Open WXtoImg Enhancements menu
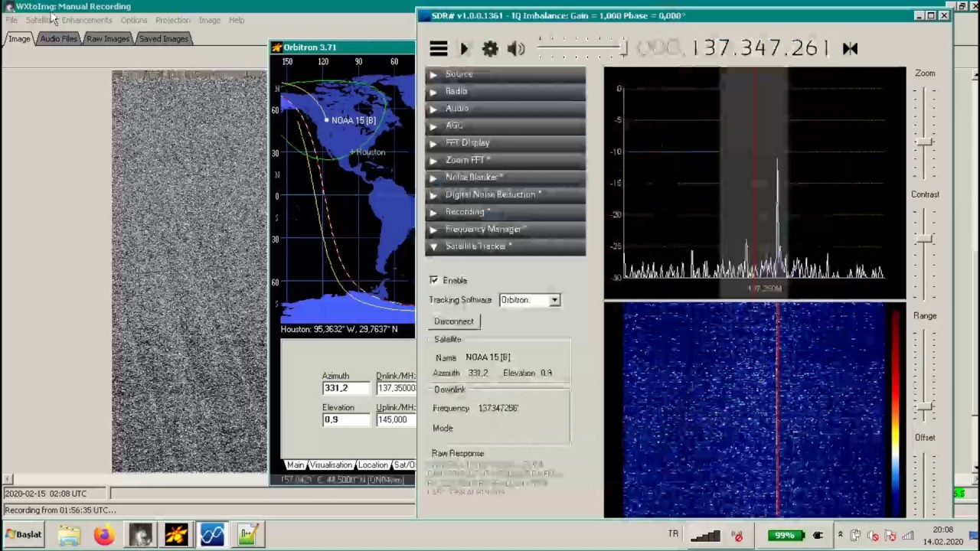980x551 pixels. [x=87, y=20]
